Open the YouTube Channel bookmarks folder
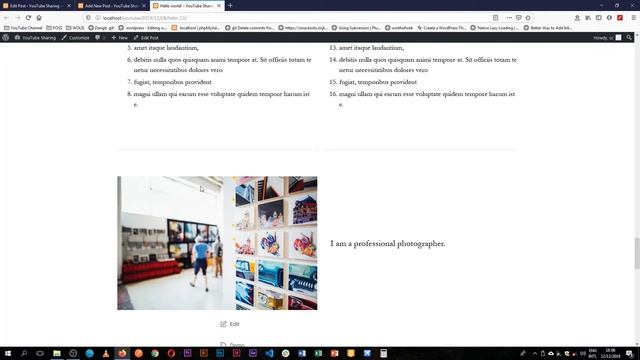This screenshot has width=640, height=360. [x=23, y=28]
